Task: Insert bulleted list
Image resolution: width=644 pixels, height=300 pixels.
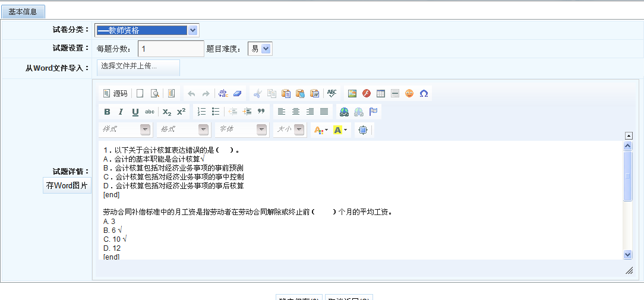Action: 216,112
